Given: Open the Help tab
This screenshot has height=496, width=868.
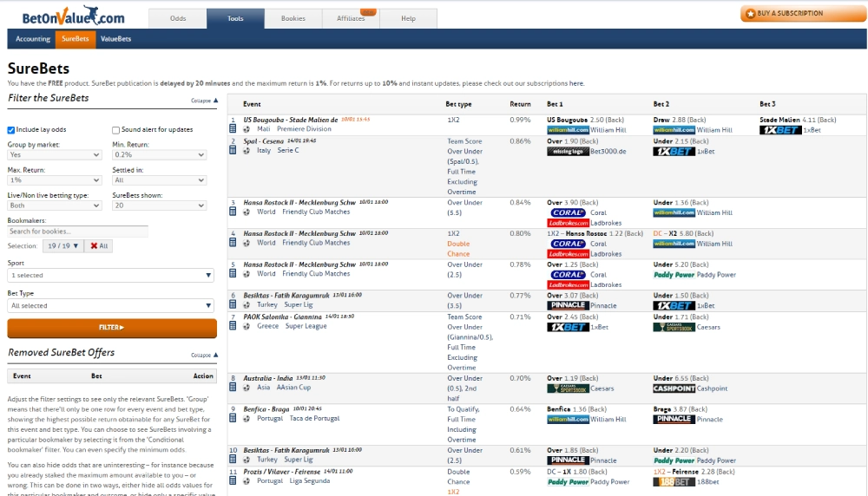Looking at the screenshot, I should click(x=408, y=18).
